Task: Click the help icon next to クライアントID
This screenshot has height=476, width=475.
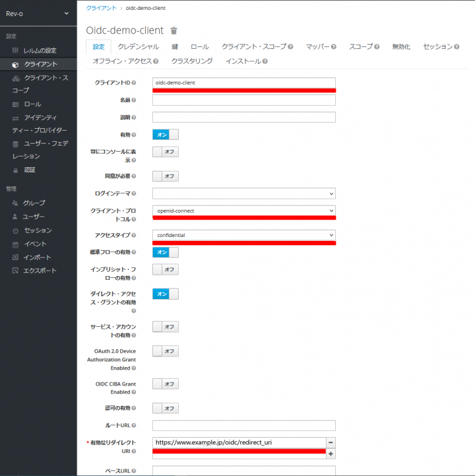Action: 134,83
